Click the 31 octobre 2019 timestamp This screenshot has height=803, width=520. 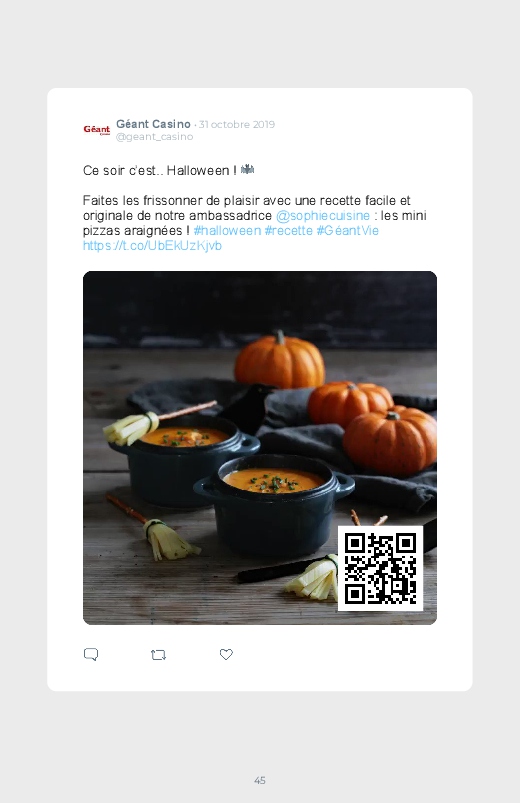237,124
